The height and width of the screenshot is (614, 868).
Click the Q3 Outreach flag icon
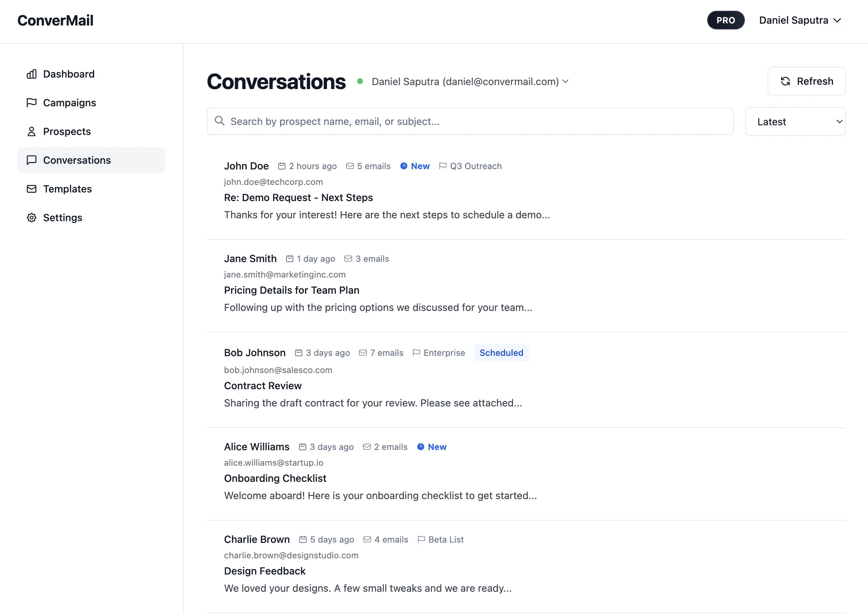click(443, 166)
